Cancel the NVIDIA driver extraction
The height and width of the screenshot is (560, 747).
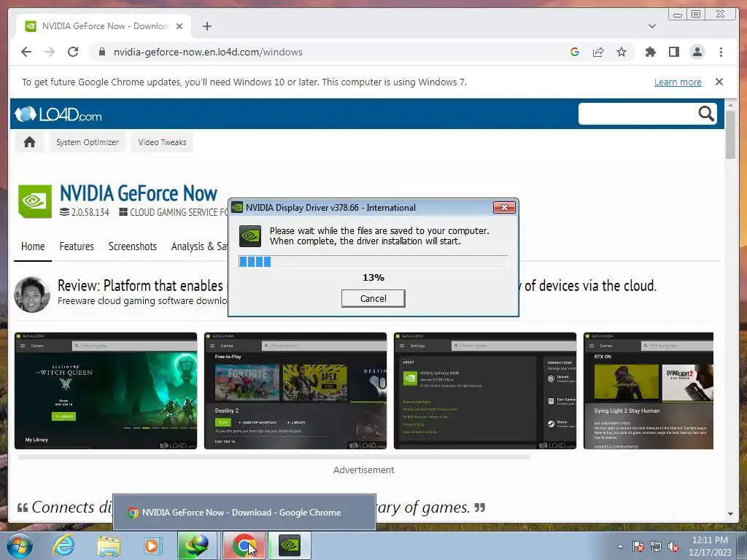coord(373,298)
